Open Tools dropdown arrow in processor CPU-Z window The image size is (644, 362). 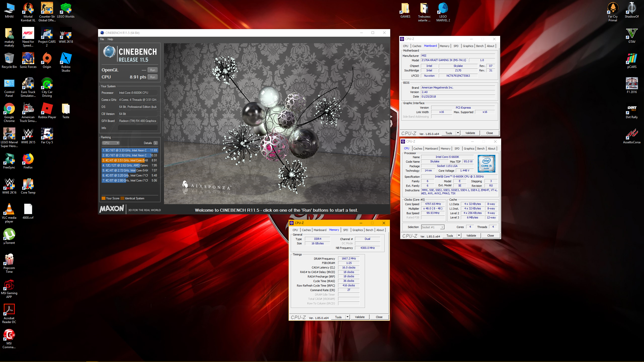[459, 236]
